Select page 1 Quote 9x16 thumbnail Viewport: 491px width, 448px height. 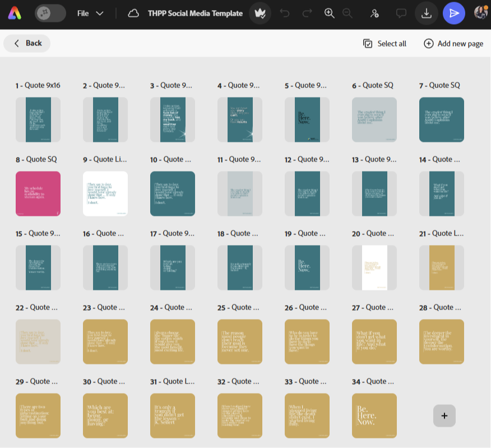coord(38,119)
